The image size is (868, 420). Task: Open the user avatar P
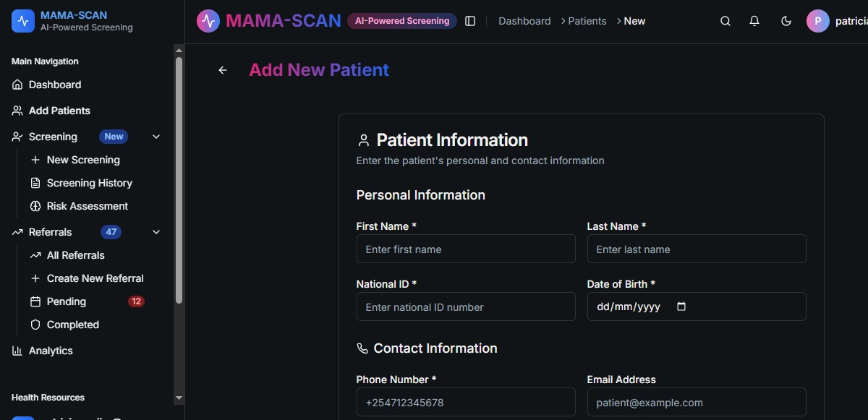pos(817,22)
